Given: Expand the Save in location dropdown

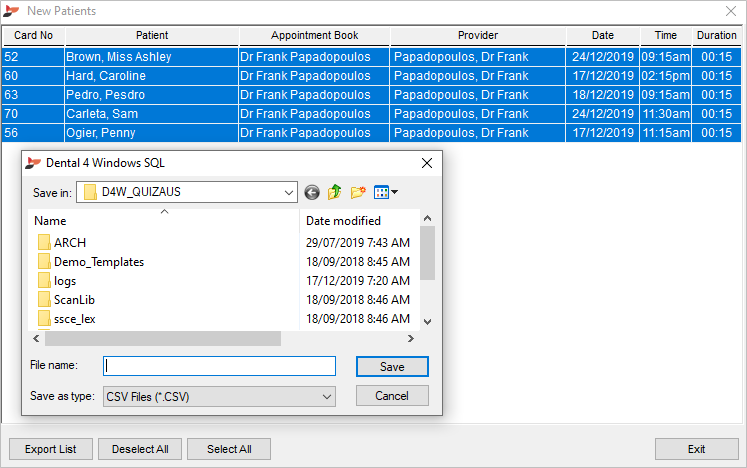Looking at the screenshot, I should pos(289,192).
